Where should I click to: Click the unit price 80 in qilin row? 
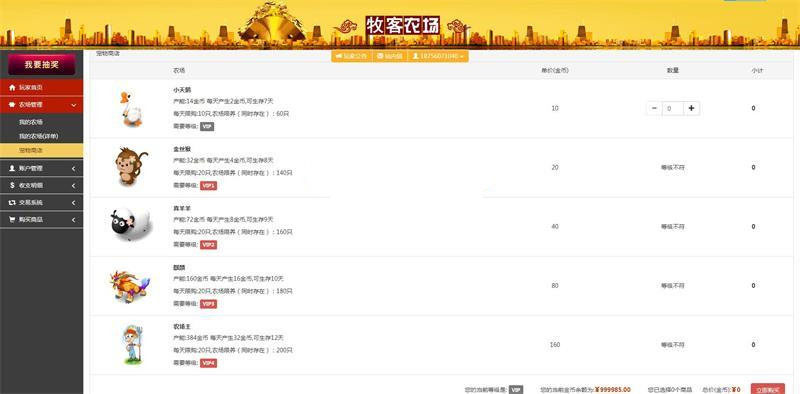coord(555,286)
